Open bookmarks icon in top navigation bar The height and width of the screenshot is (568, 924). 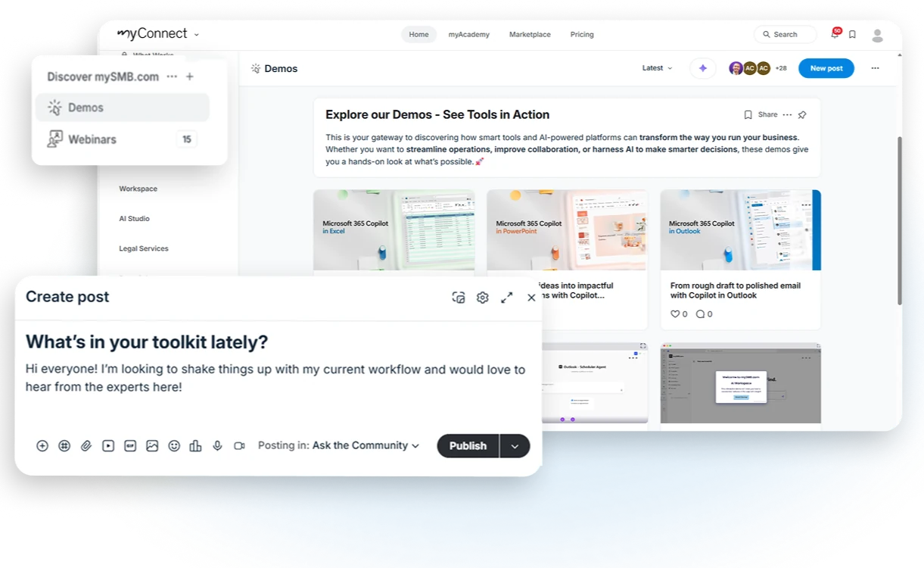click(x=852, y=34)
